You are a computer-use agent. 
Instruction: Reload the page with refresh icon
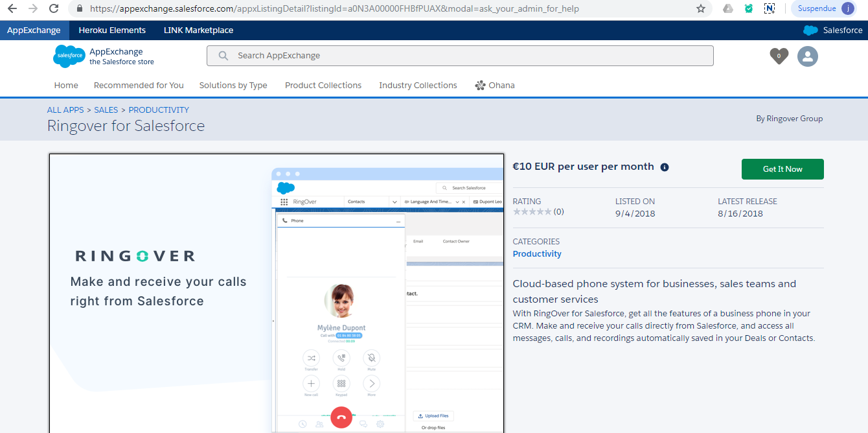pyautogui.click(x=54, y=9)
